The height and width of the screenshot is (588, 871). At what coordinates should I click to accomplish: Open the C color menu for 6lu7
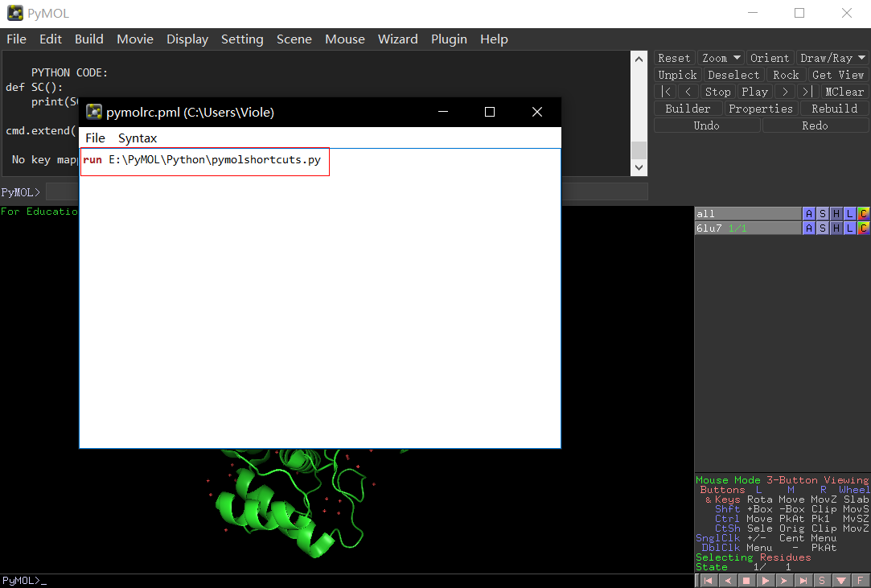tap(863, 228)
